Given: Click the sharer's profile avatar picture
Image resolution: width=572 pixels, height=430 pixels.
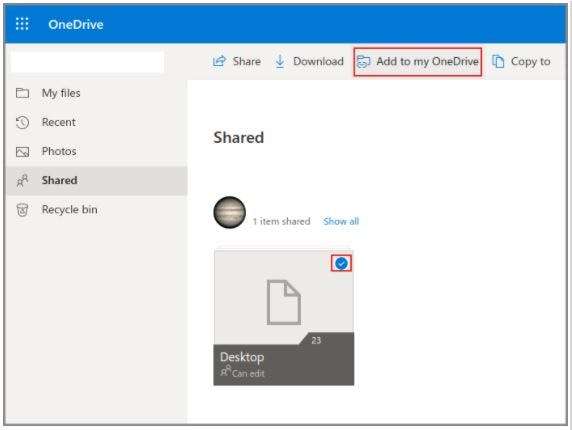Looking at the screenshot, I should tap(229, 212).
